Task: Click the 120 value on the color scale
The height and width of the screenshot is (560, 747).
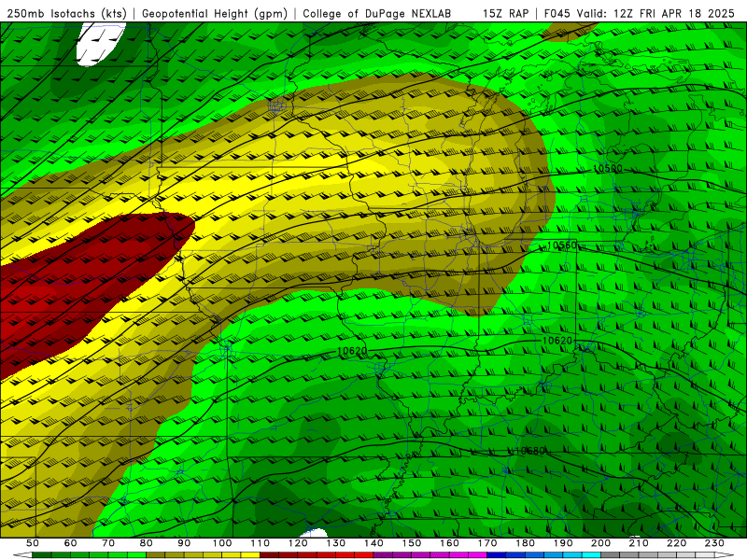Action: pos(298,543)
